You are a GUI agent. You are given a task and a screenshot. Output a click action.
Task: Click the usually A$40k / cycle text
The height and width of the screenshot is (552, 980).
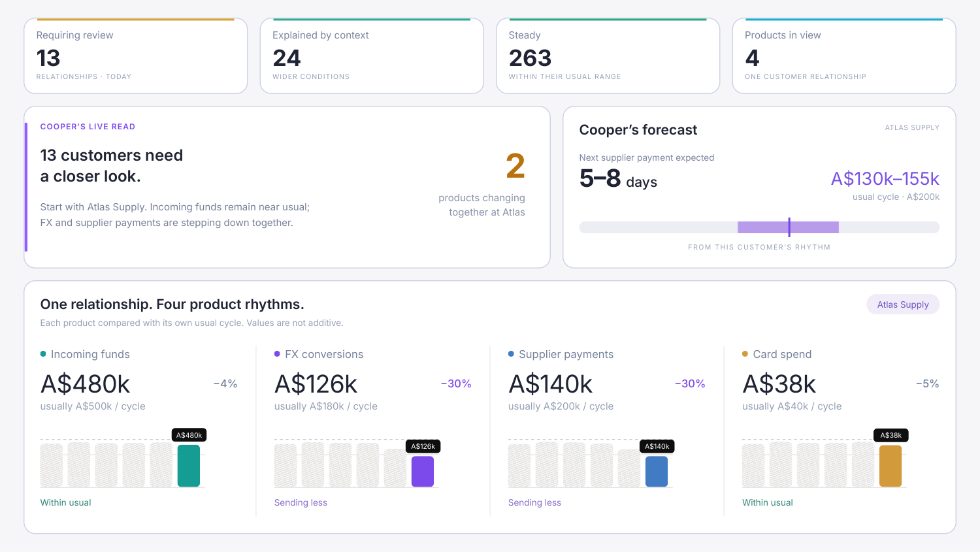point(792,406)
